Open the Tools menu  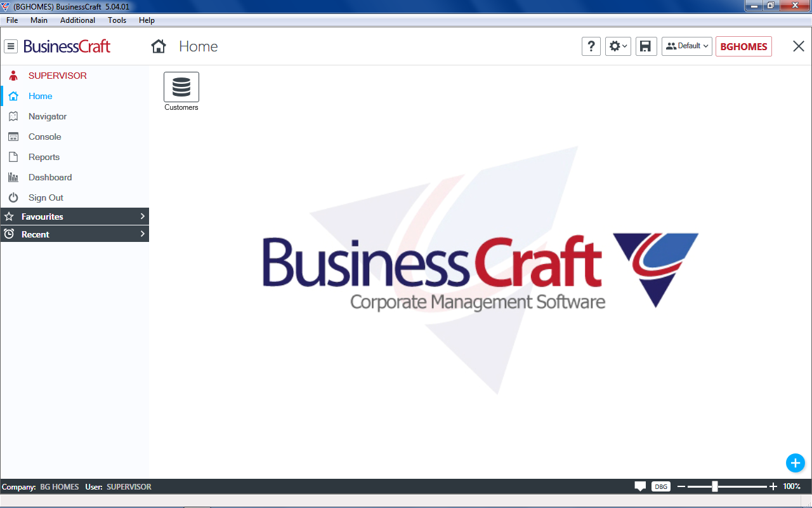tap(117, 20)
